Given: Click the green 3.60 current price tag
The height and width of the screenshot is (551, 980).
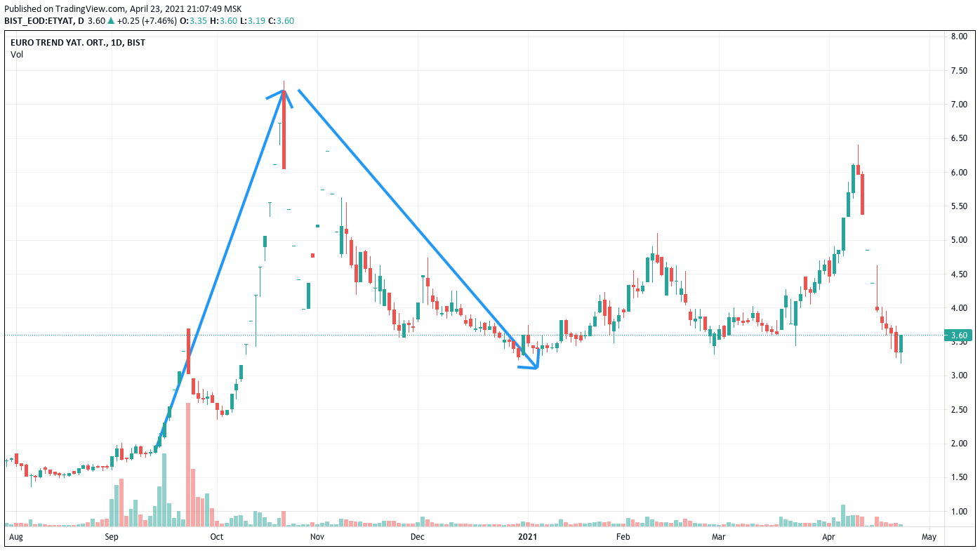Looking at the screenshot, I should pyautogui.click(x=959, y=336).
